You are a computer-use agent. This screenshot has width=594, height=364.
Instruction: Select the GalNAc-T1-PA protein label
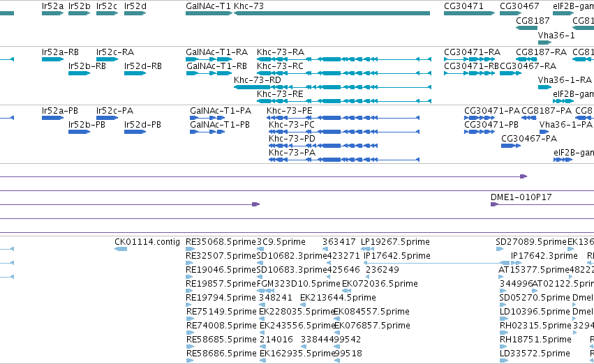point(221,110)
